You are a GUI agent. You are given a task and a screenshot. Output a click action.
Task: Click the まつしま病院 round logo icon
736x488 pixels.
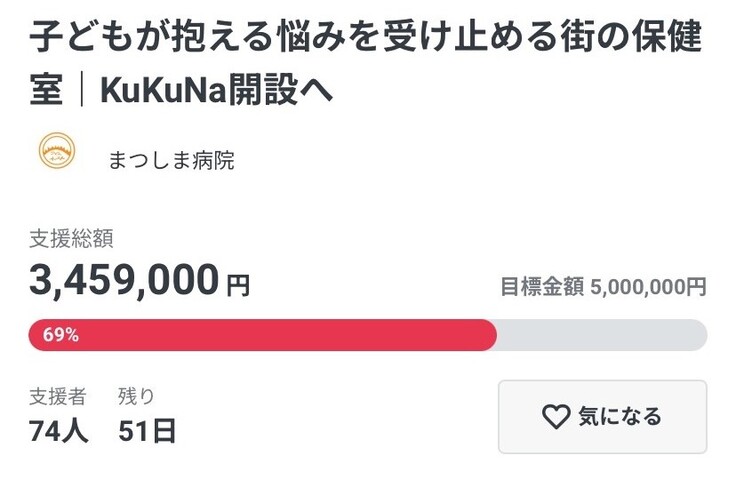coord(58,153)
